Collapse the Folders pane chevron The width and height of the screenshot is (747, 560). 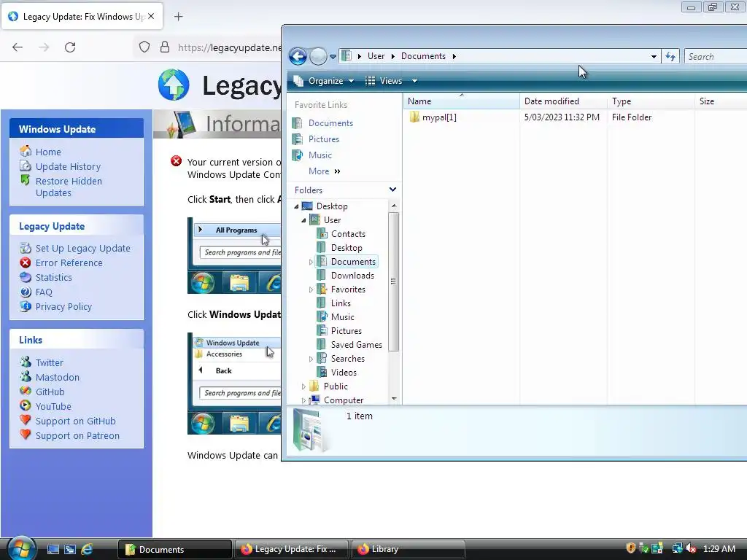pyautogui.click(x=392, y=190)
